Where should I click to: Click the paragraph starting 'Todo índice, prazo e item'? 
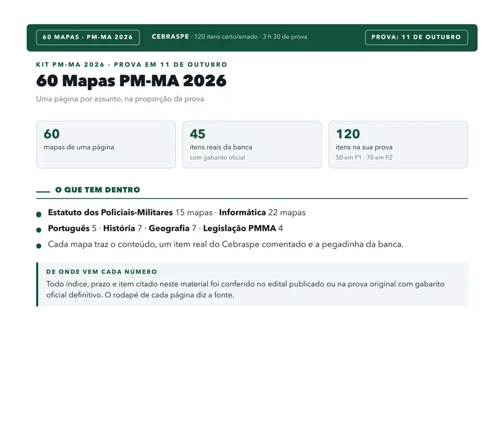click(x=245, y=290)
